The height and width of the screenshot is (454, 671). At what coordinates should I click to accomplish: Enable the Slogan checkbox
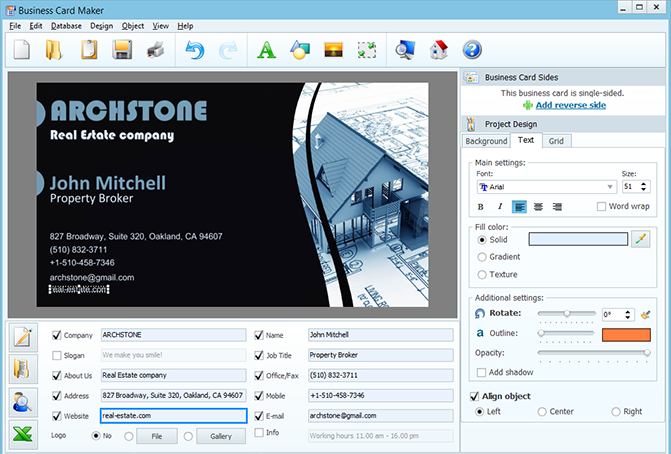click(56, 355)
